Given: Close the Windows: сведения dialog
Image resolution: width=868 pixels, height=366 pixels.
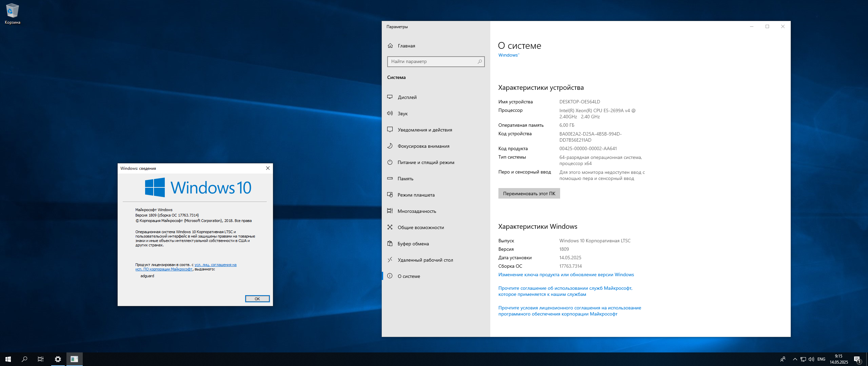Looking at the screenshot, I should pyautogui.click(x=268, y=168).
